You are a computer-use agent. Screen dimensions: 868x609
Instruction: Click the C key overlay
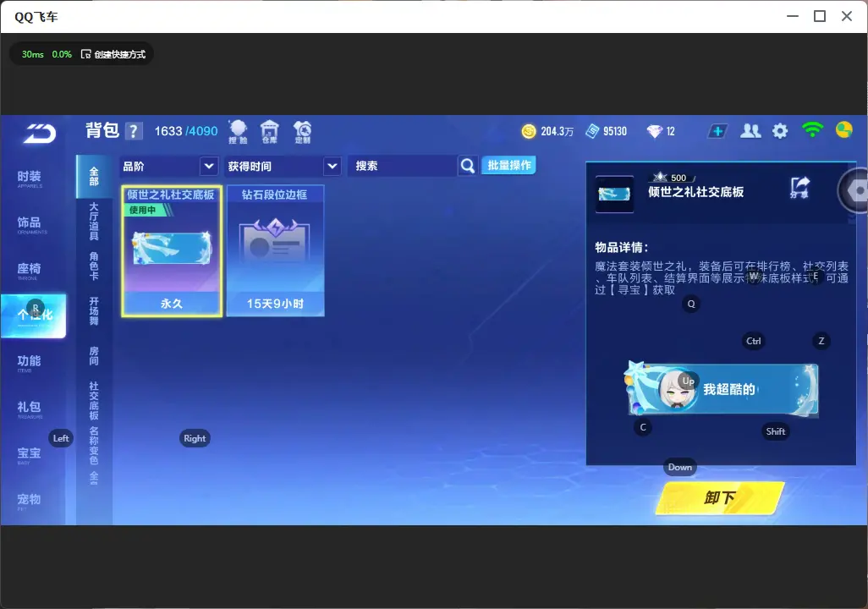[643, 427]
